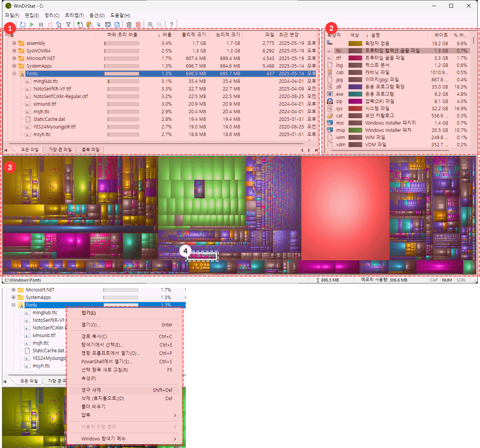The width and height of the screenshot is (480, 448).
Task: Expand SystemApps in the main window tree
Action: click(x=14, y=66)
